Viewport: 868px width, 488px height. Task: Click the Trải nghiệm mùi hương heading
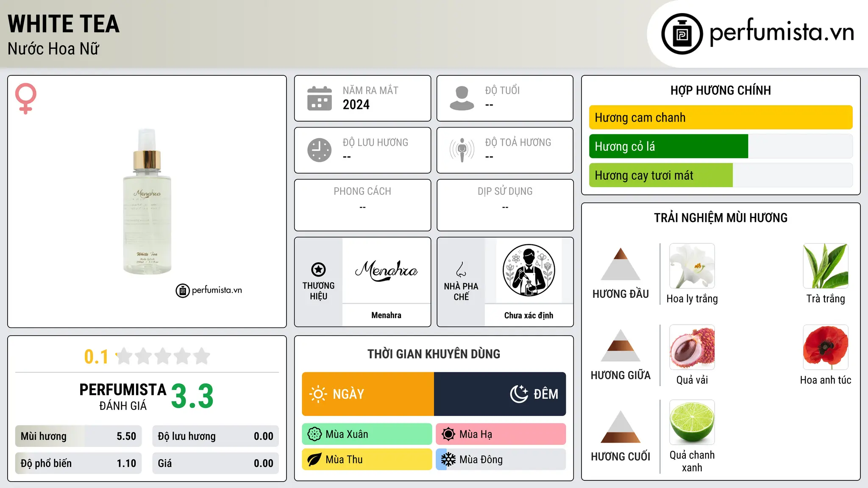click(x=721, y=218)
